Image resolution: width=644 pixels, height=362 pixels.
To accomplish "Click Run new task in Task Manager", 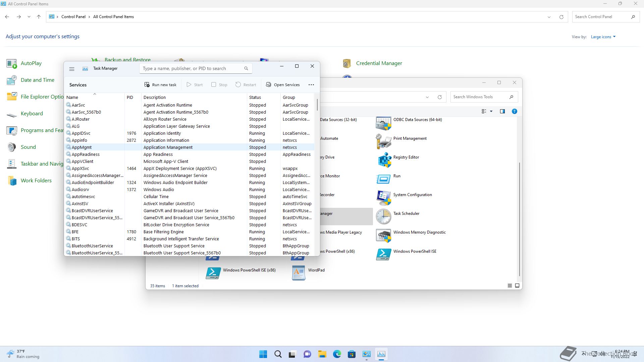I will pos(160,85).
